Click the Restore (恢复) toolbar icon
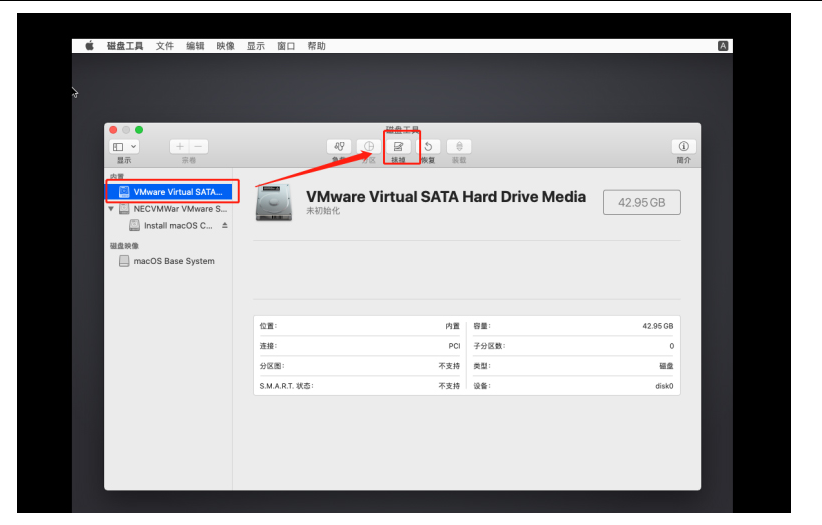This screenshot has height=525, width=822. coord(428,147)
